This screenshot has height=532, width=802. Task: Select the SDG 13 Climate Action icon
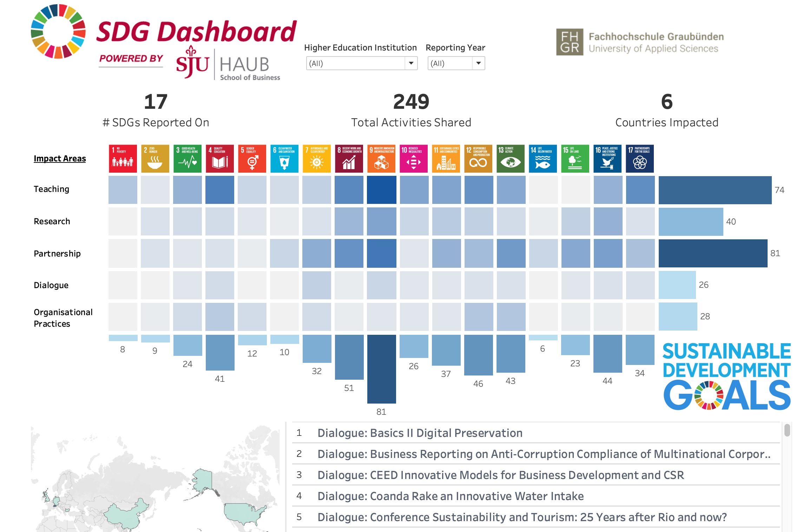point(510,159)
